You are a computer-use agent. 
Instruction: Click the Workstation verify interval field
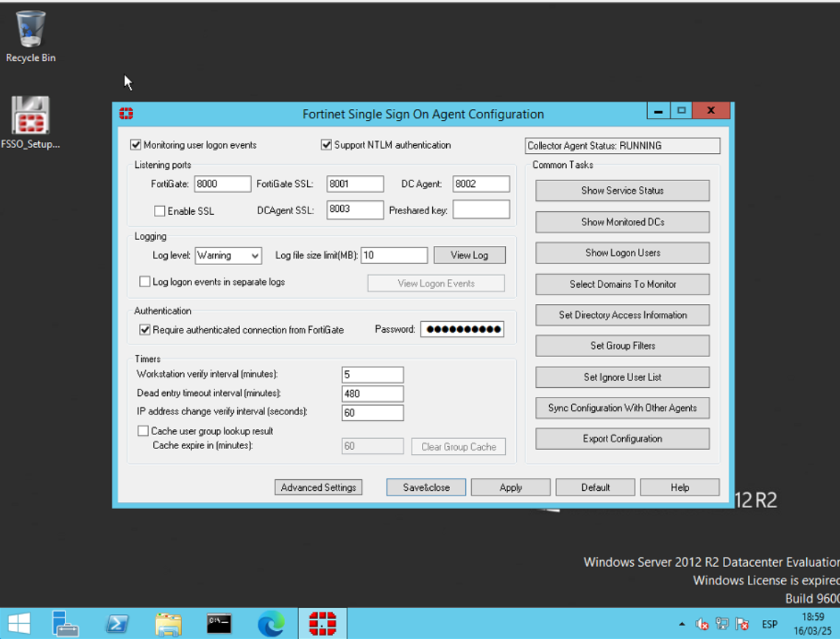pos(373,375)
